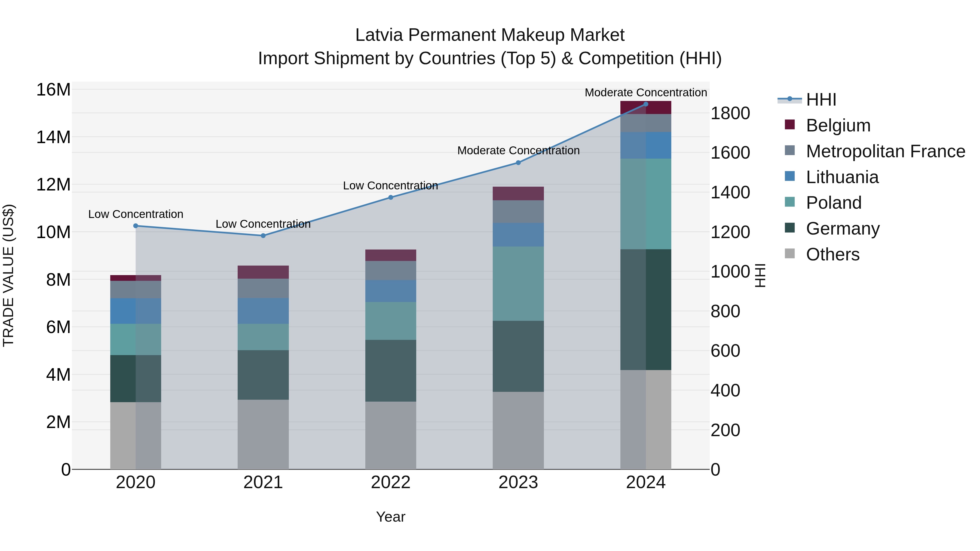980x551 pixels.
Task: Click the HHI marker for 2021
Action: [x=263, y=236]
